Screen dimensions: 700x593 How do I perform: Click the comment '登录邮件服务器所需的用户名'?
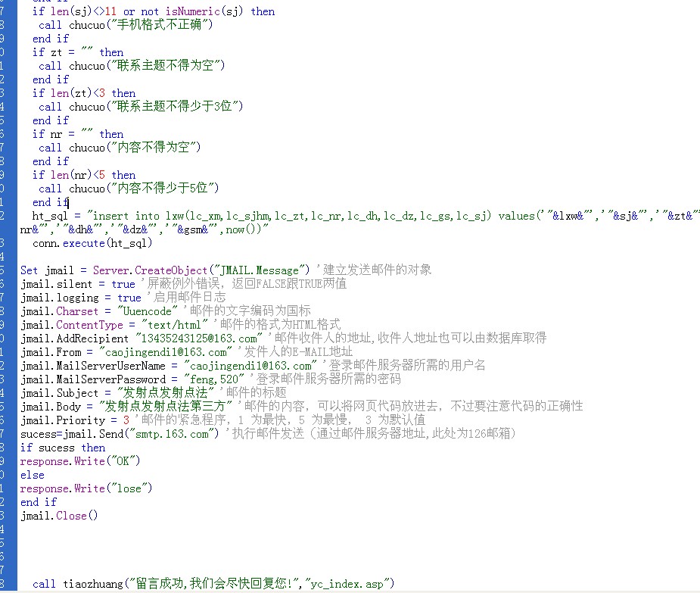click(407, 366)
